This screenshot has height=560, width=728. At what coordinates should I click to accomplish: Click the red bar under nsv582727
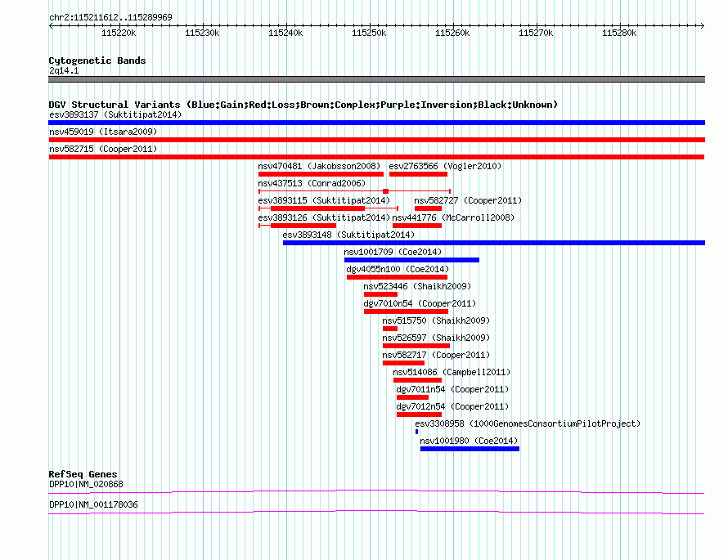[x=428, y=208]
